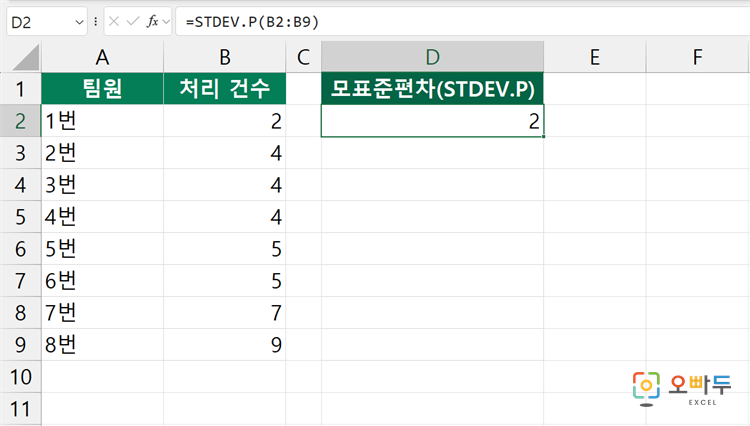Viewport: 750px width, 426px height.
Task: Click cell containing 6번
Action: [x=102, y=281]
